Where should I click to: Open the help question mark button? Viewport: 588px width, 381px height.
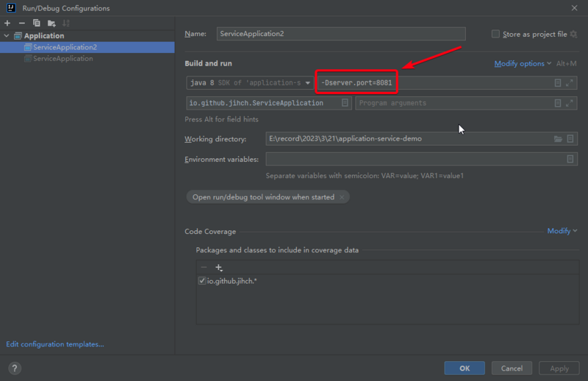click(x=15, y=368)
